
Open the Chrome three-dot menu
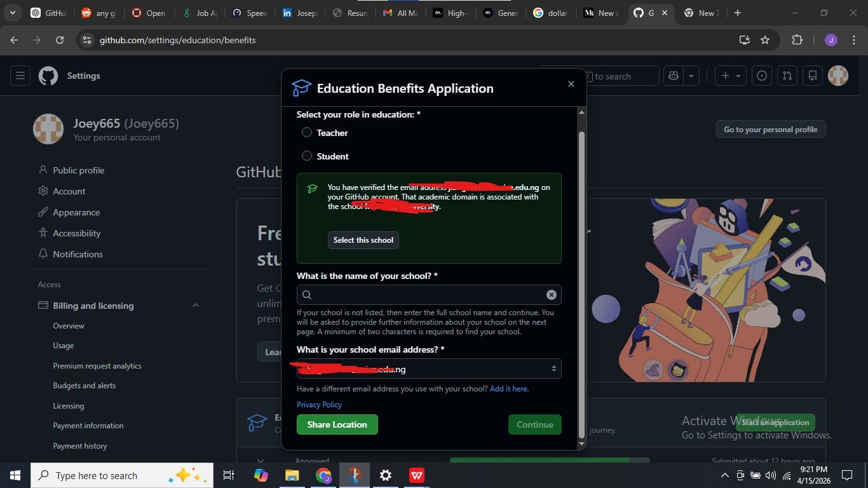click(x=853, y=40)
